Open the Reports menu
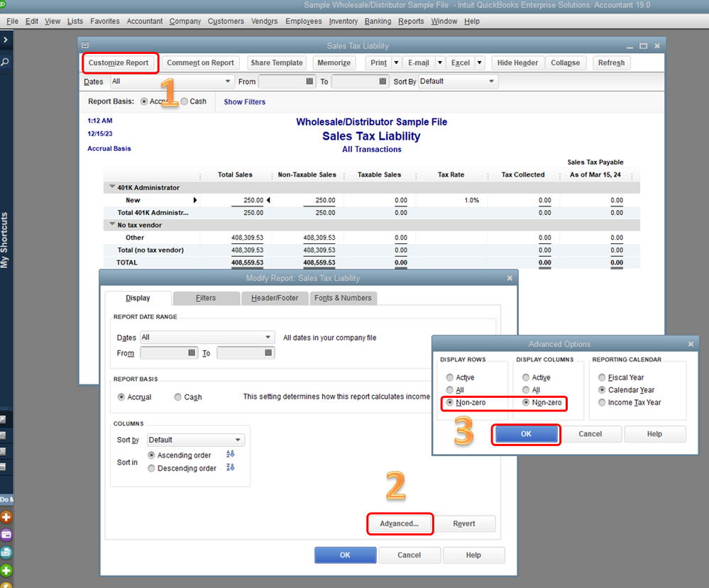Image resolution: width=709 pixels, height=588 pixels. click(411, 21)
